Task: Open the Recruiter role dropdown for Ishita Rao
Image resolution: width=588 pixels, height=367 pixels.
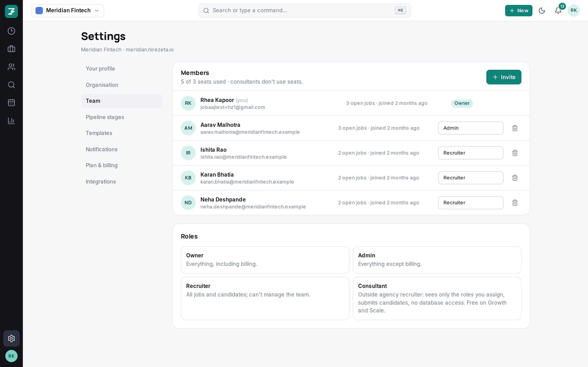Action: [x=471, y=153]
